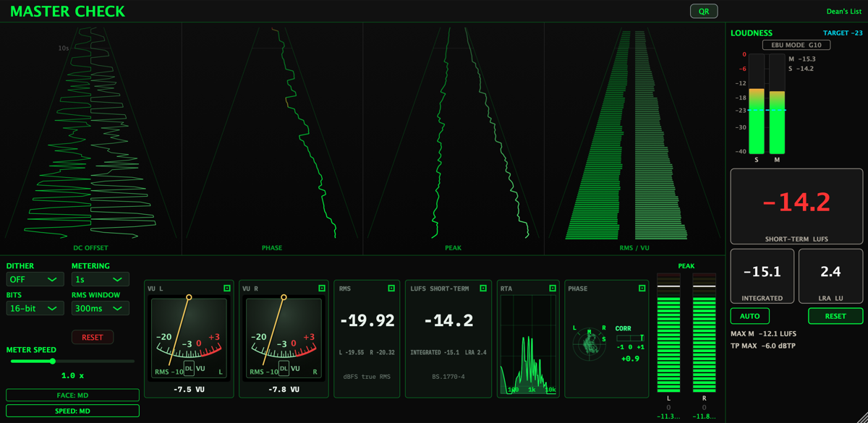The height and width of the screenshot is (423, 868).
Task: Click the DL badge on the VU R meter
Action: [284, 369]
